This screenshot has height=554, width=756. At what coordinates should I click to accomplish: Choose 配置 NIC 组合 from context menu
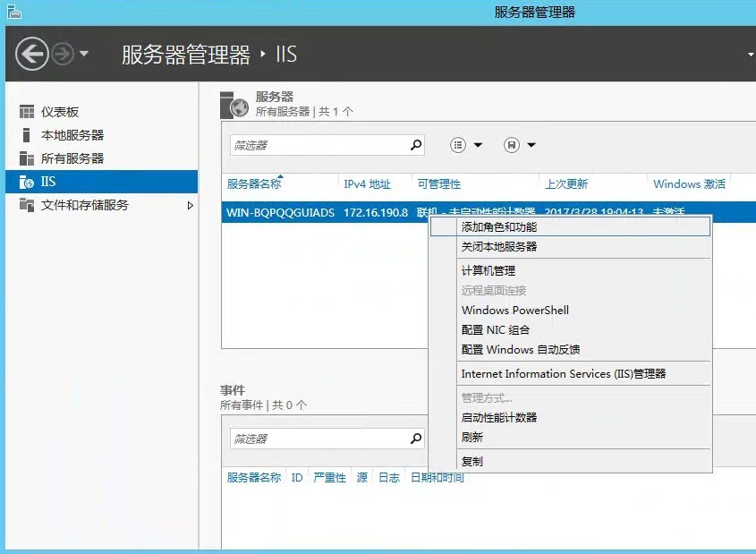pos(571,329)
